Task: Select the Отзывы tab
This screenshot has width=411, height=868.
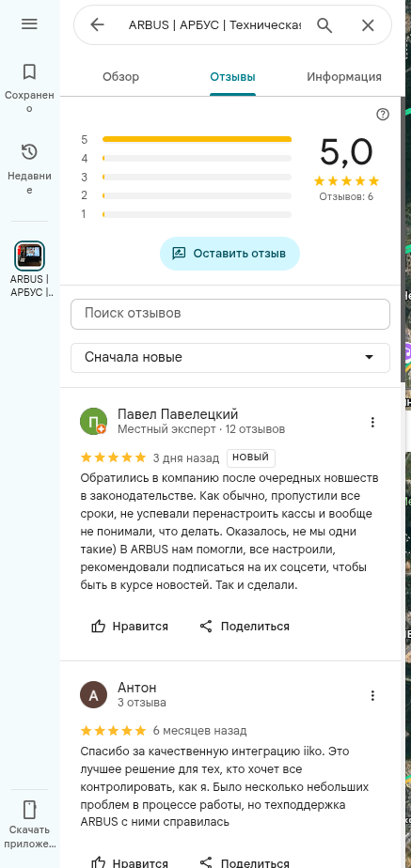Action: pos(232,77)
